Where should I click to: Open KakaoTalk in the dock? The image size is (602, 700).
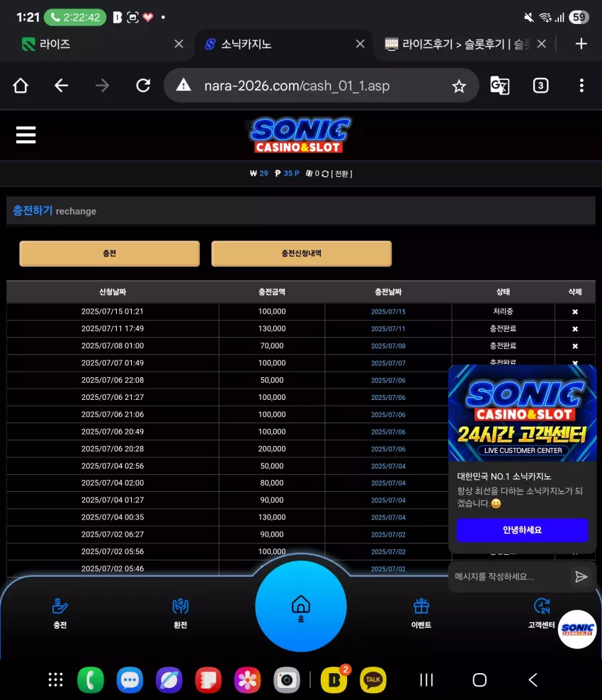coord(373,680)
